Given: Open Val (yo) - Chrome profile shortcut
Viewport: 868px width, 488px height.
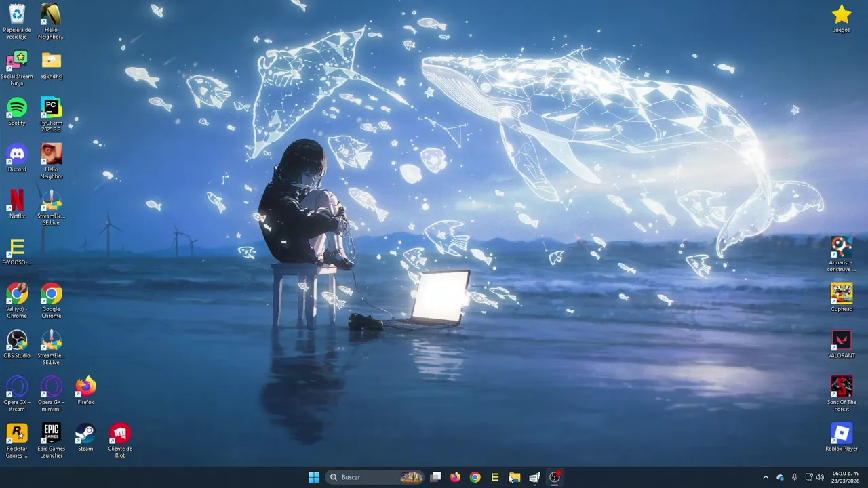Looking at the screenshot, I should point(17,300).
